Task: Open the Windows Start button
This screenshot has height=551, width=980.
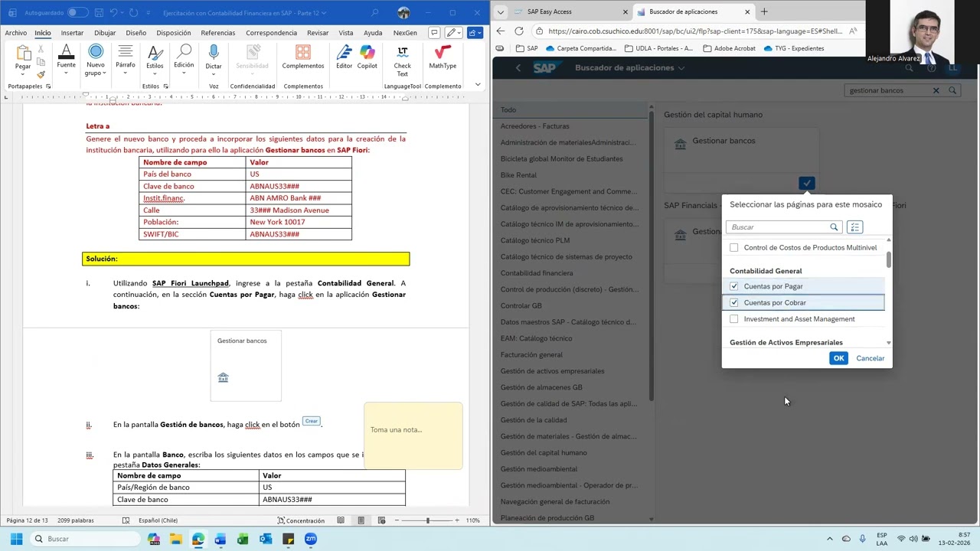Action: coord(16,539)
